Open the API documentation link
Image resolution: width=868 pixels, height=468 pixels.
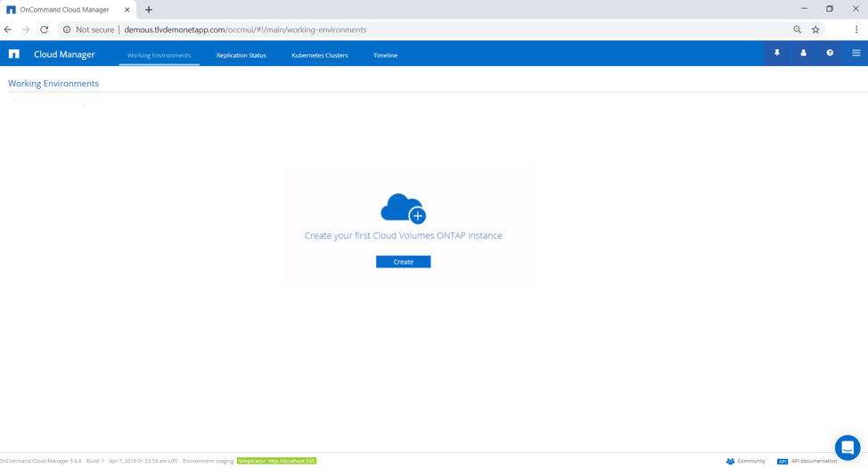[807, 461]
